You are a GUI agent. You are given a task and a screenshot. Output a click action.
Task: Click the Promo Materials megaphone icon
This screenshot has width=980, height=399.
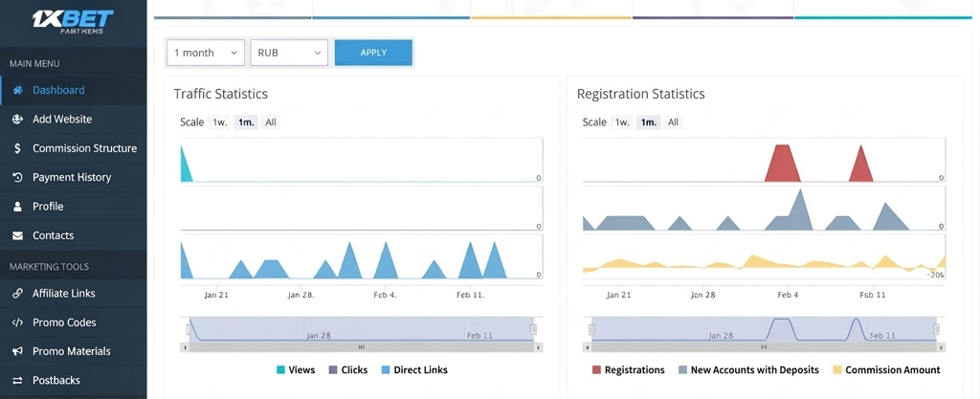click(x=18, y=351)
